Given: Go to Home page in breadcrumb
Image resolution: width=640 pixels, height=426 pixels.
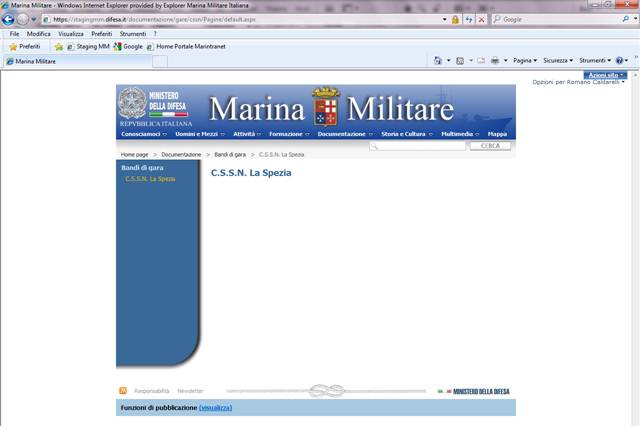Looking at the screenshot, I should click(134, 155).
